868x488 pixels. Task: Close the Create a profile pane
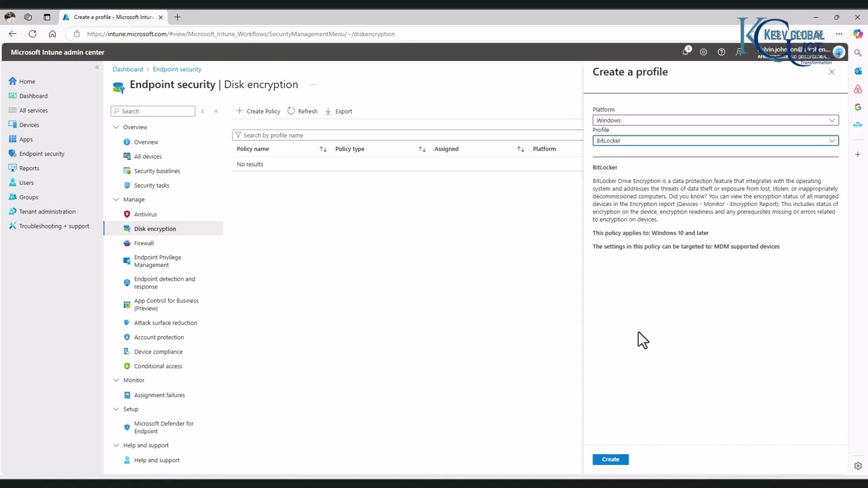tap(831, 72)
